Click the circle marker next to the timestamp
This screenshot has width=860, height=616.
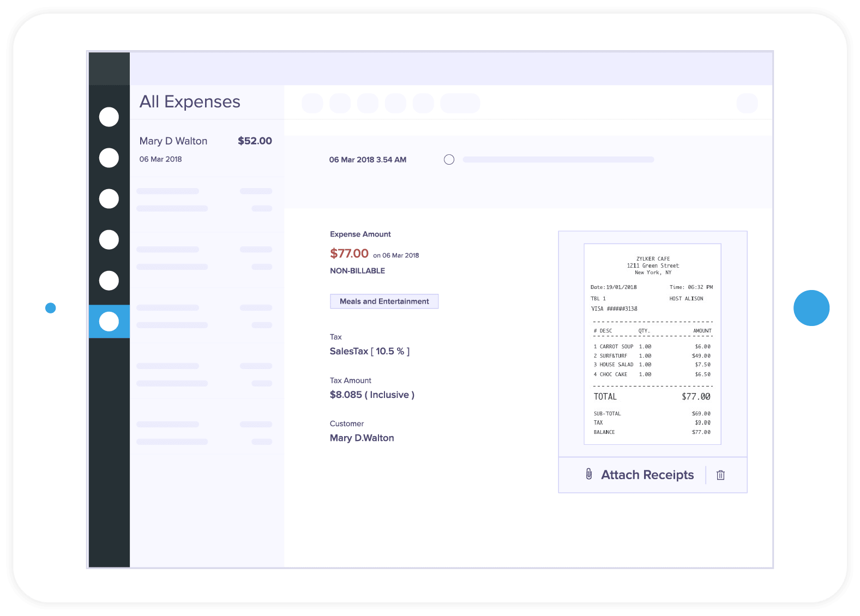click(449, 160)
